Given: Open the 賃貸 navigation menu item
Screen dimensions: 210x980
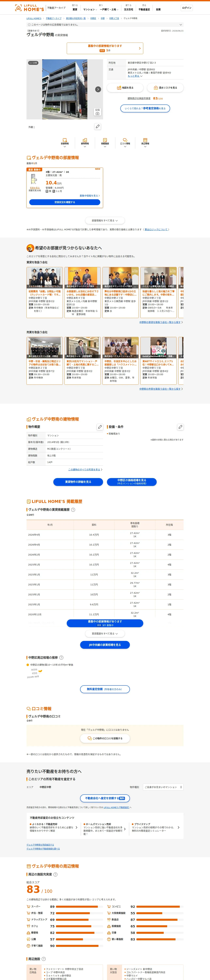Looking at the screenshot, I should click(x=75, y=9).
